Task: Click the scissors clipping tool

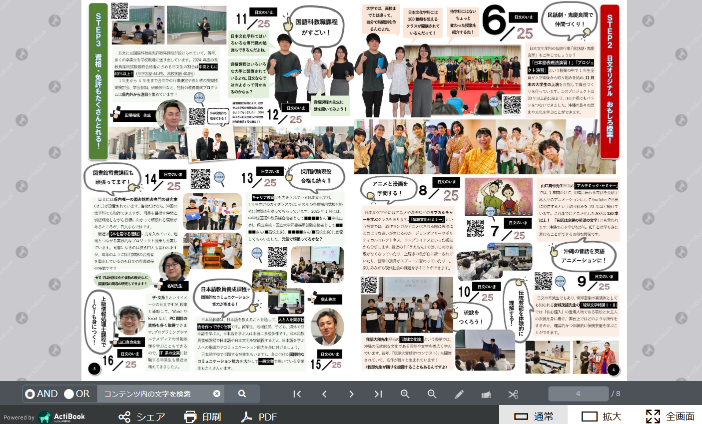Action: [x=513, y=394]
